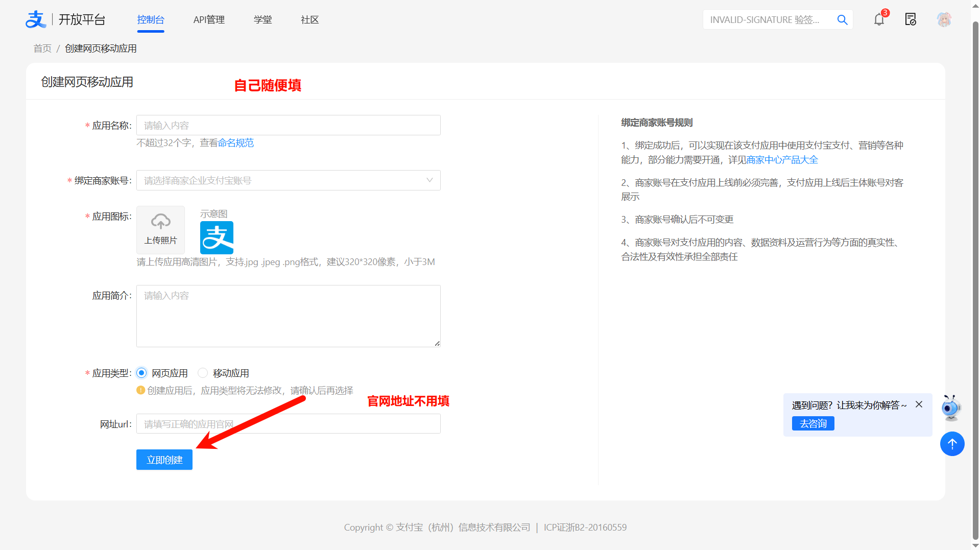Click the search magnifier icon

(x=842, y=19)
